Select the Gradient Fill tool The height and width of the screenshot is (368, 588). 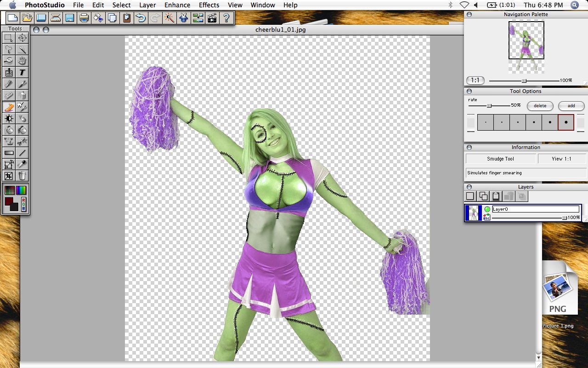click(9, 153)
